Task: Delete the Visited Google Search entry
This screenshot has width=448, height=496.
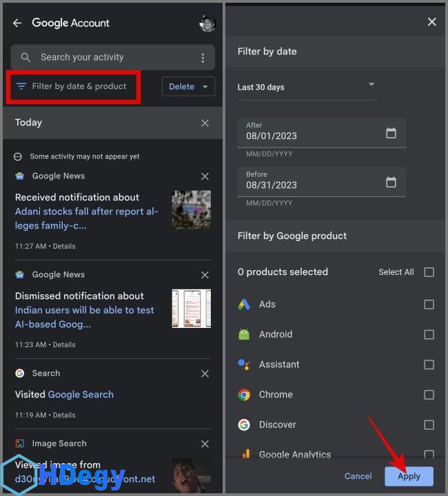Action: click(205, 373)
